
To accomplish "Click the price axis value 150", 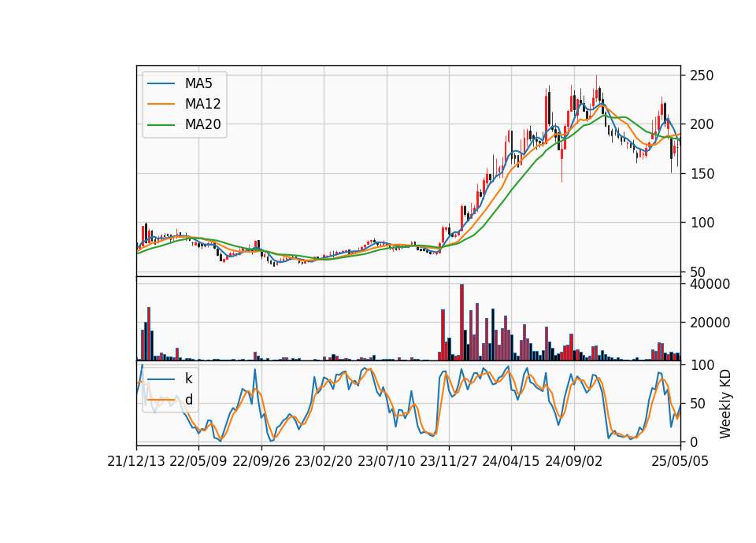I will [702, 174].
